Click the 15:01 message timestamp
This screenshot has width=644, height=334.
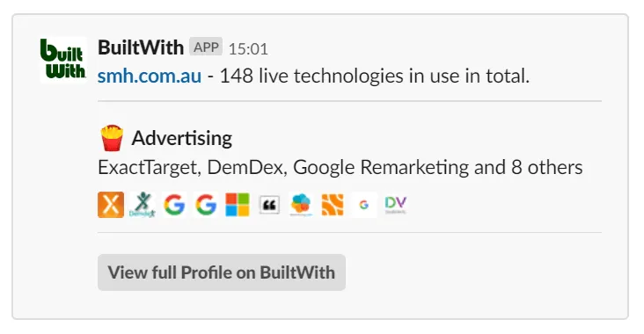click(x=248, y=49)
